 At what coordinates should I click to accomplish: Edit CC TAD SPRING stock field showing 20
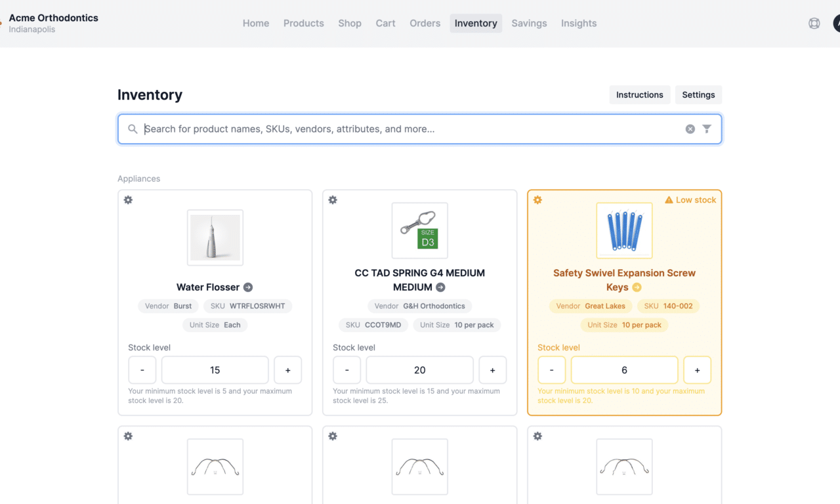(x=420, y=370)
